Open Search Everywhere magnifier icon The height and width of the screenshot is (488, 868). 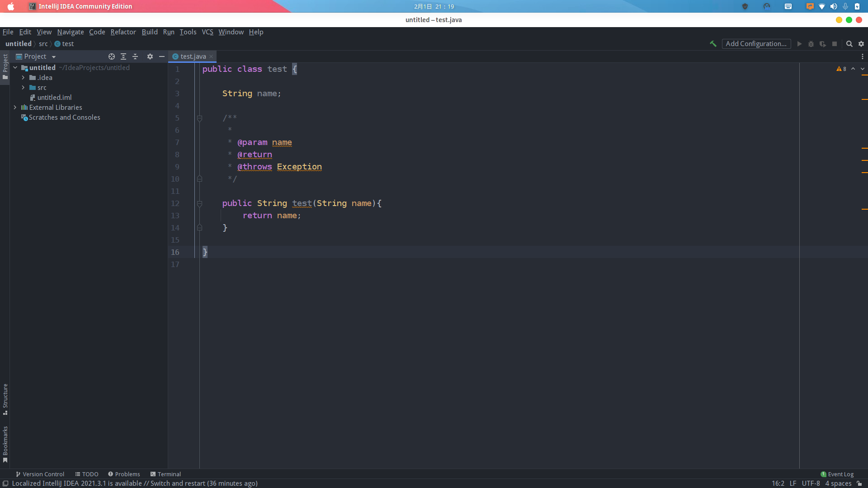pyautogui.click(x=849, y=44)
